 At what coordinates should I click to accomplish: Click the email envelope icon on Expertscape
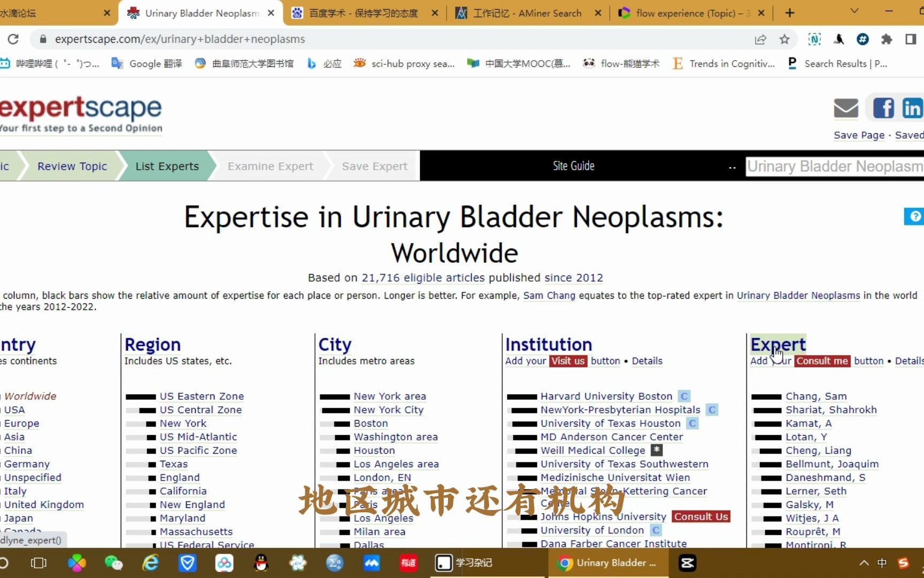point(846,109)
